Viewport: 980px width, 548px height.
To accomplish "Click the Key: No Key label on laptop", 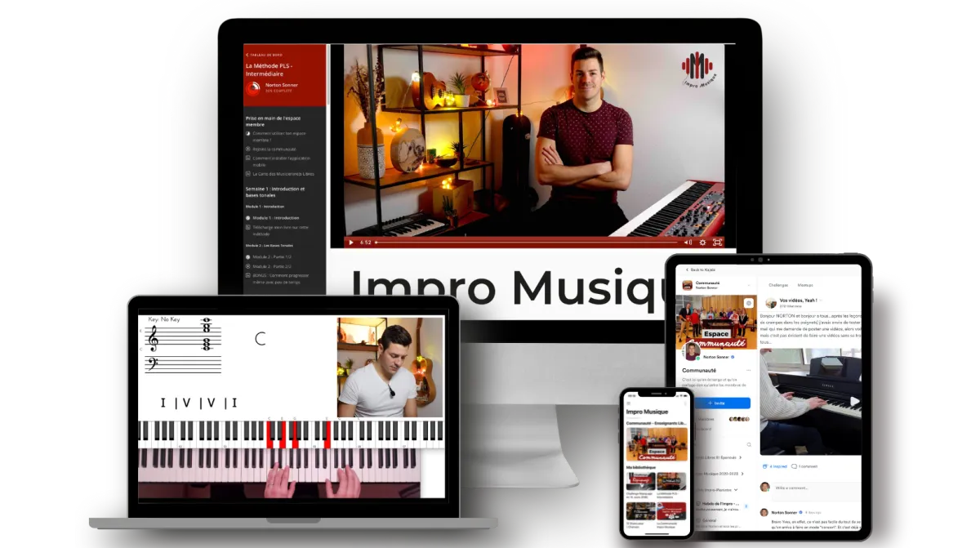I will tap(164, 319).
